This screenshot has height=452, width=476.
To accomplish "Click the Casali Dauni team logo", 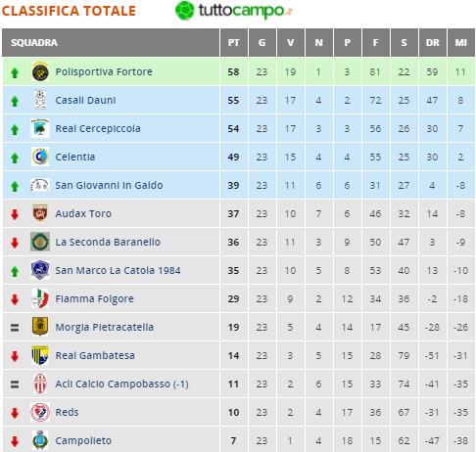I will pyautogui.click(x=40, y=100).
